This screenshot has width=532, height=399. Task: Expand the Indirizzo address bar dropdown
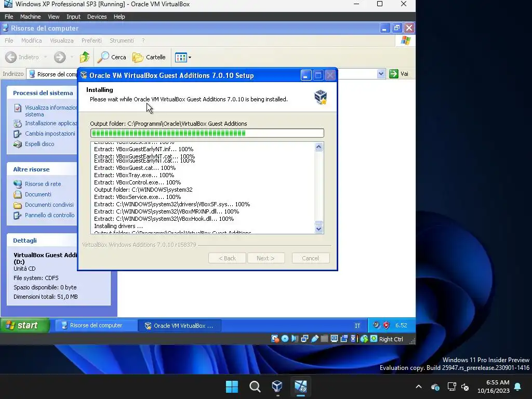pyautogui.click(x=381, y=74)
